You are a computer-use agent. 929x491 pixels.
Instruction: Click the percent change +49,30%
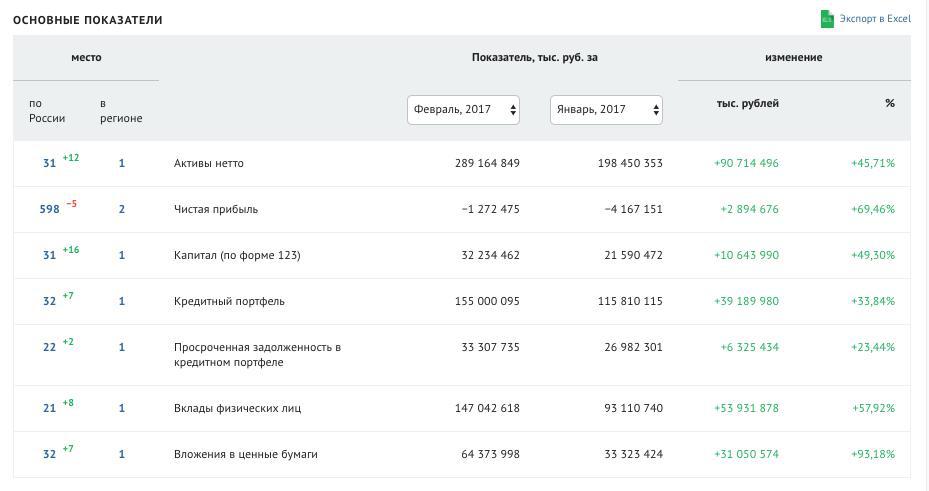873,255
